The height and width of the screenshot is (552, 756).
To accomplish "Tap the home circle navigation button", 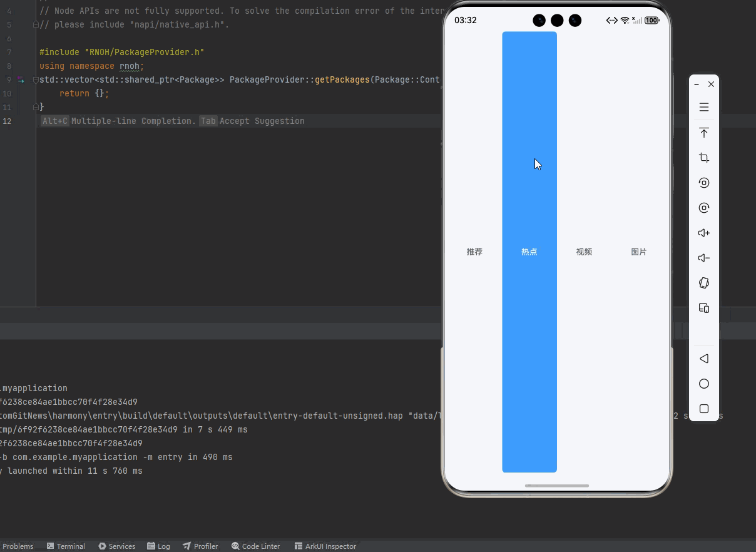I will (704, 384).
